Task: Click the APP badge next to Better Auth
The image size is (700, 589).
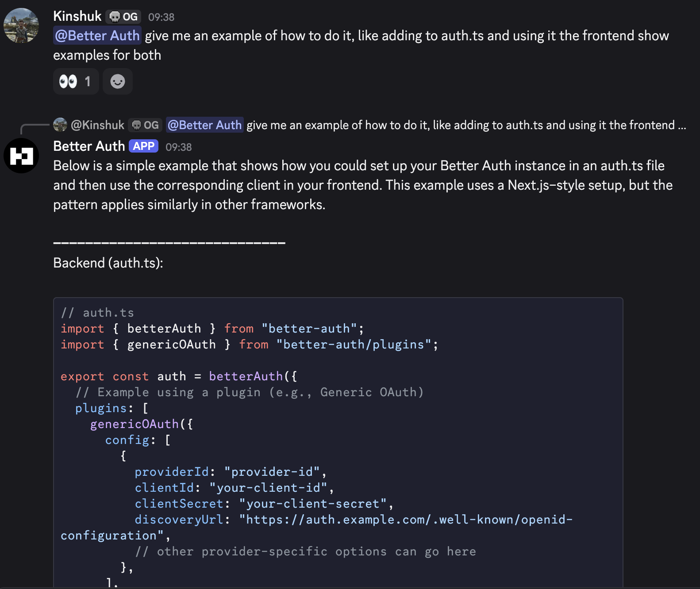Action: (x=144, y=146)
